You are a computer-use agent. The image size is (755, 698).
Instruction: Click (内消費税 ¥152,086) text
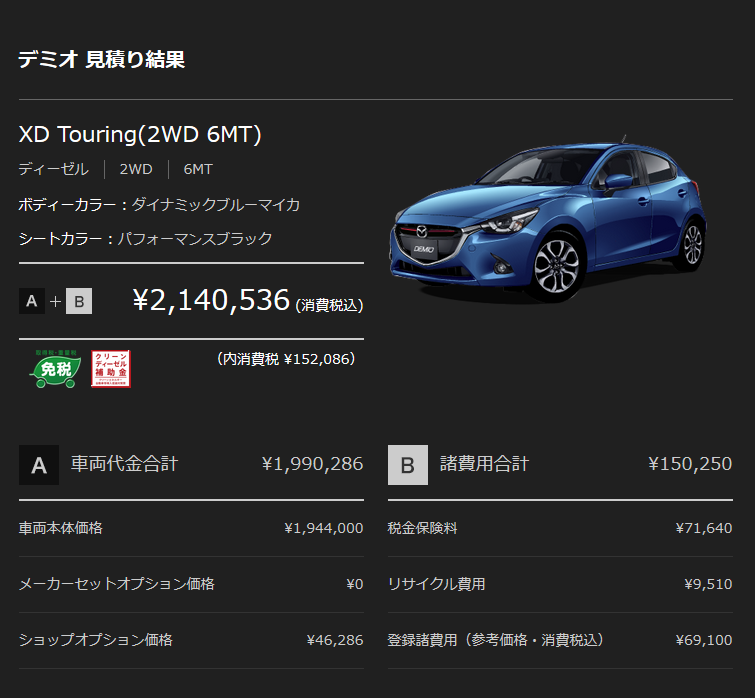pos(286,359)
